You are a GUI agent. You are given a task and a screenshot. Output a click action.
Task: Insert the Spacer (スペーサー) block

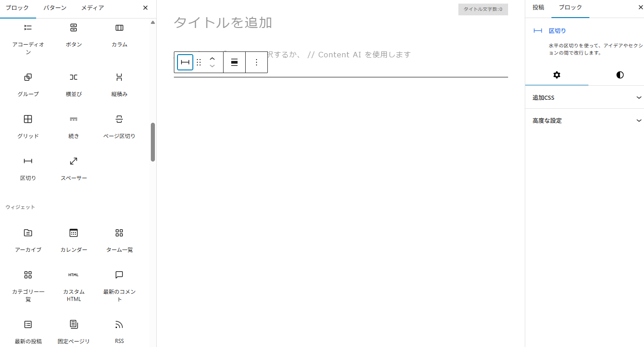74,168
